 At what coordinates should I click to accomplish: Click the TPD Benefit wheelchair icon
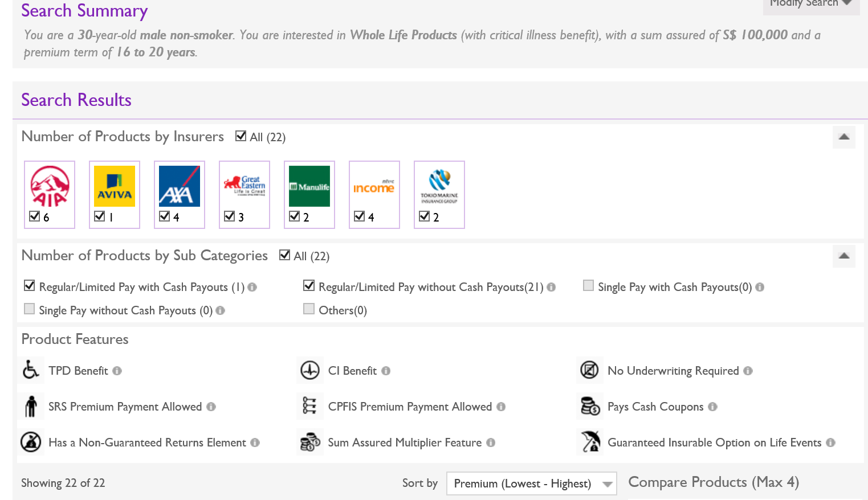tap(31, 370)
